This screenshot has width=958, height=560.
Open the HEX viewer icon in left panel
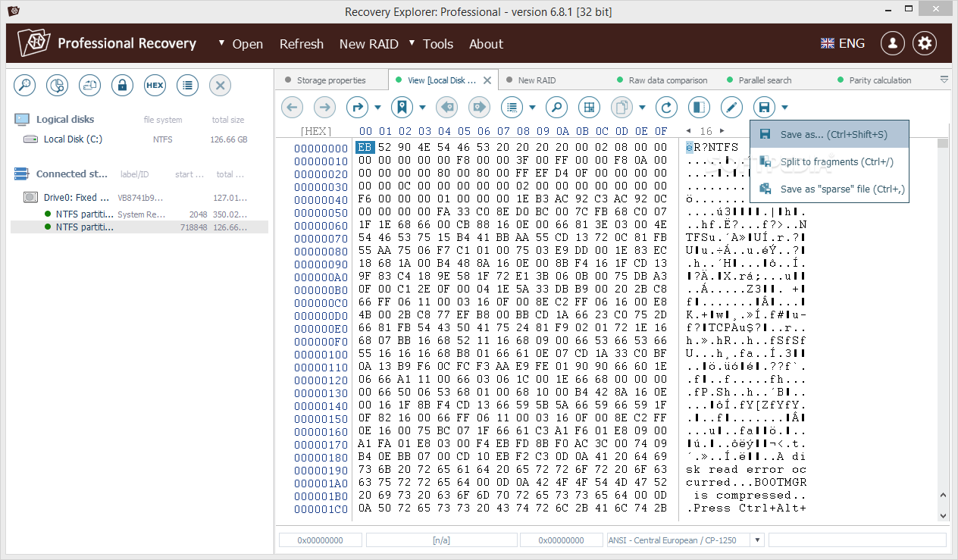tap(155, 86)
